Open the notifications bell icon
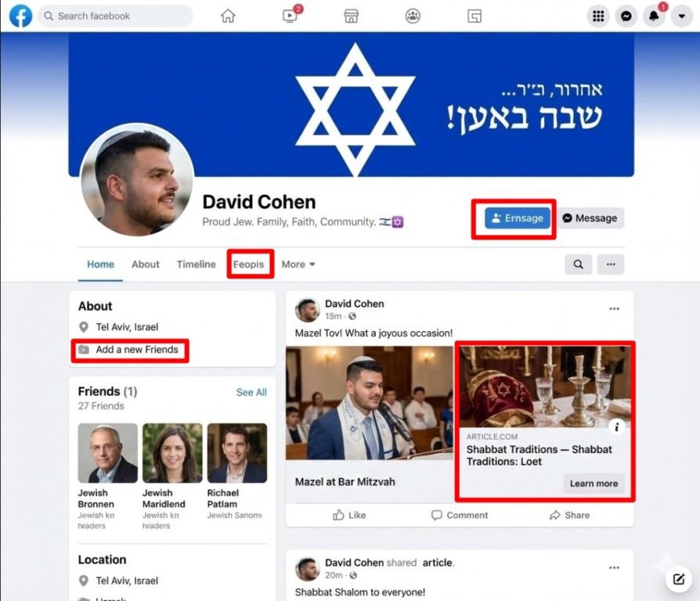Image resolution: width=700 pixels, height=601 pixels. point(654,16)
